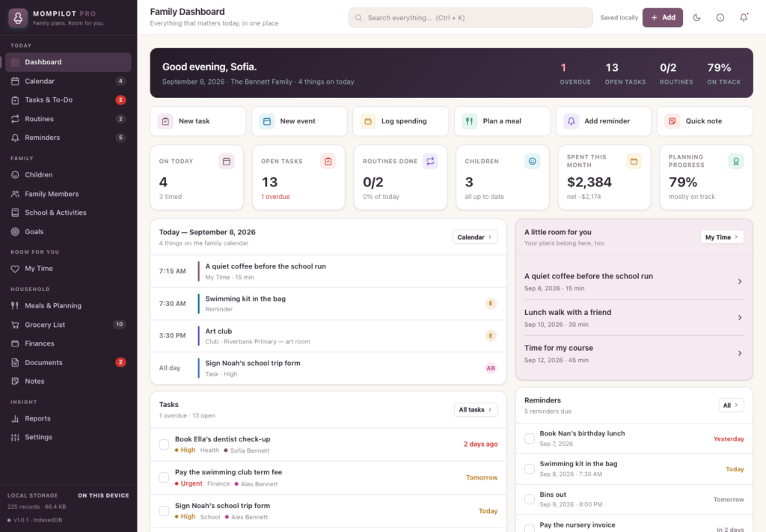Open Family Members in sidebar
The height and width of the screenshot is (532, 766).
[x=68, y=194]
